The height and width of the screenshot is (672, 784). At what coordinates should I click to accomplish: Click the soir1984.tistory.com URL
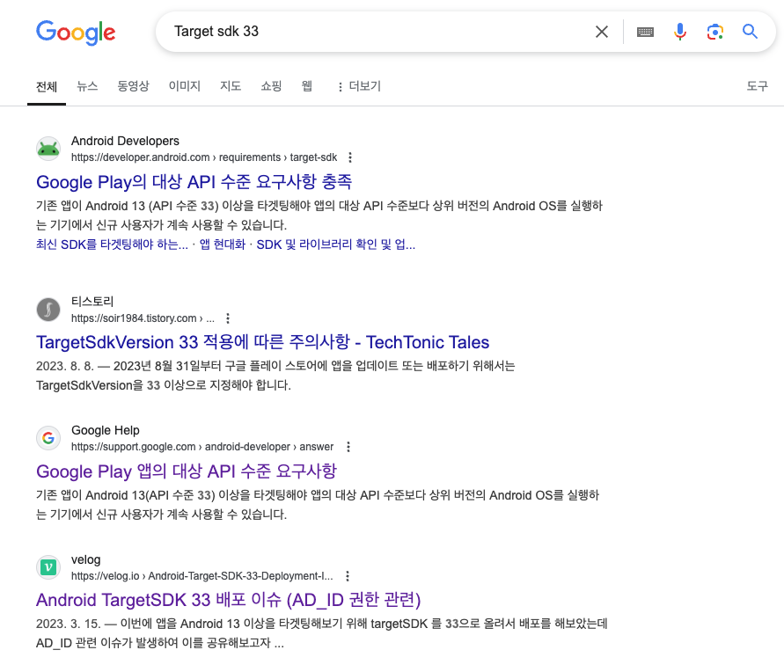(x=143, y=318)
